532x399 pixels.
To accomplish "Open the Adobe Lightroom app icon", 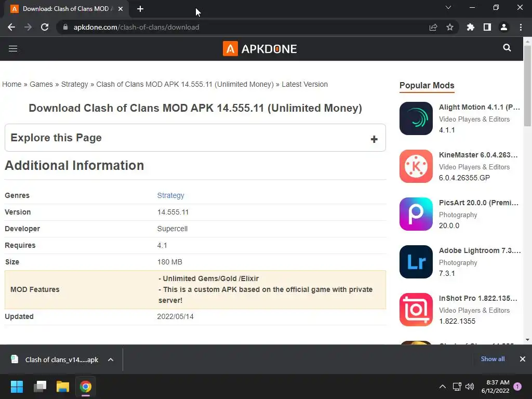I will tap(416, 262).
